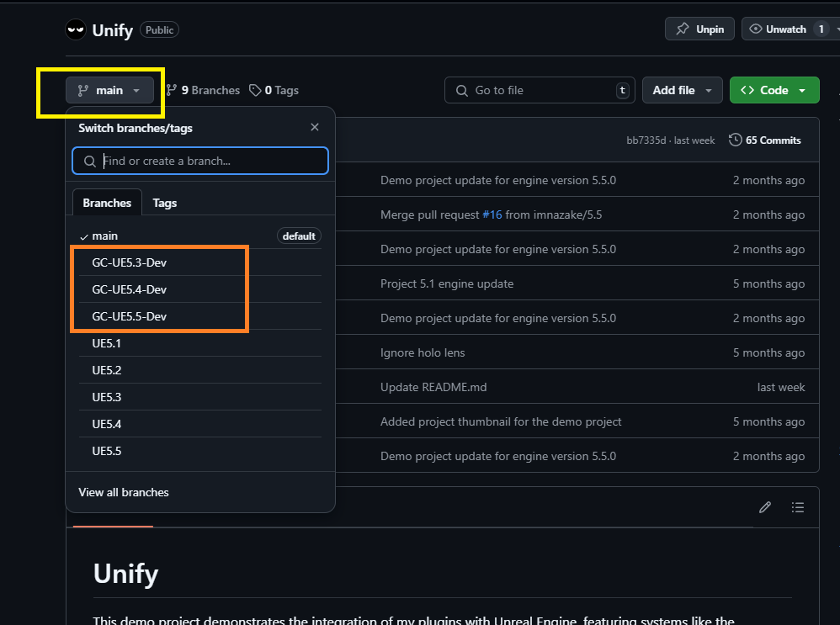
Task: Choose the UE5.4 branch
Action: coord(200,424)
